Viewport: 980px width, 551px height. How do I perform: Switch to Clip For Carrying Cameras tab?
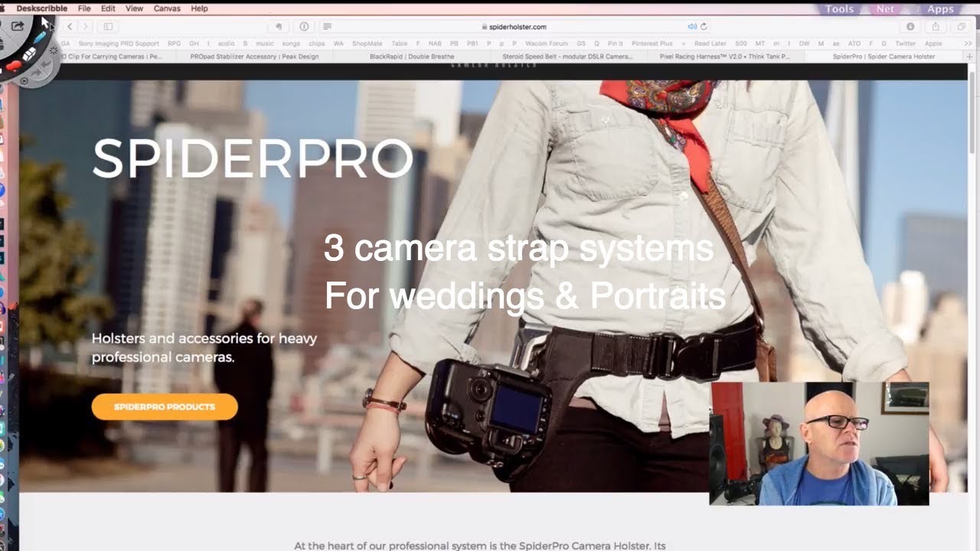coord(117,57)
